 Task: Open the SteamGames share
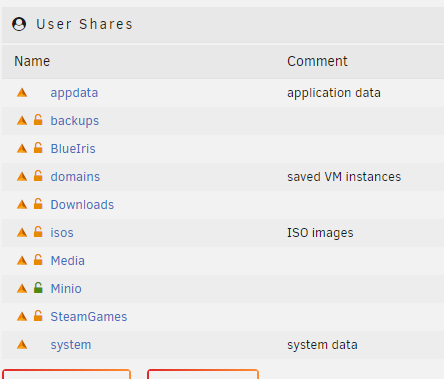(89, 317)
